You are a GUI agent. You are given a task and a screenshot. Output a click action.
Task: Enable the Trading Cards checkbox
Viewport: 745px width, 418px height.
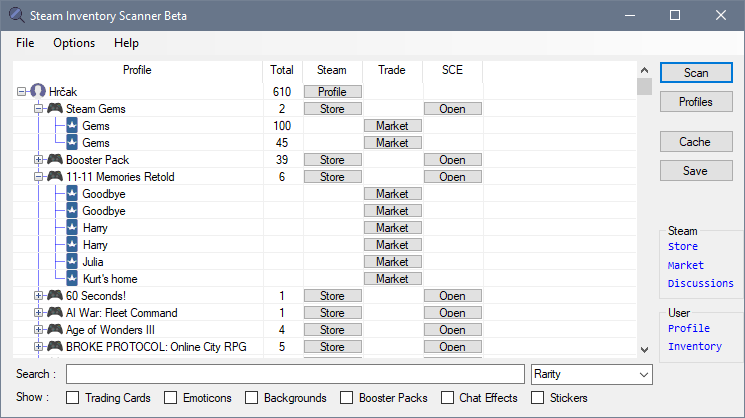(x=73, y=398)
